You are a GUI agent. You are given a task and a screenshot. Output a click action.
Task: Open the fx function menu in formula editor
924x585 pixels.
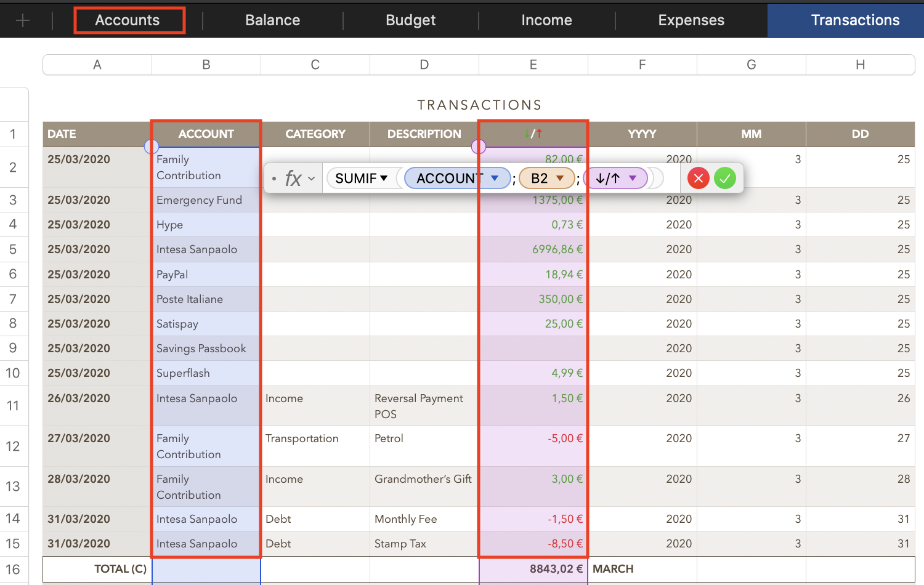click(299, 179)
